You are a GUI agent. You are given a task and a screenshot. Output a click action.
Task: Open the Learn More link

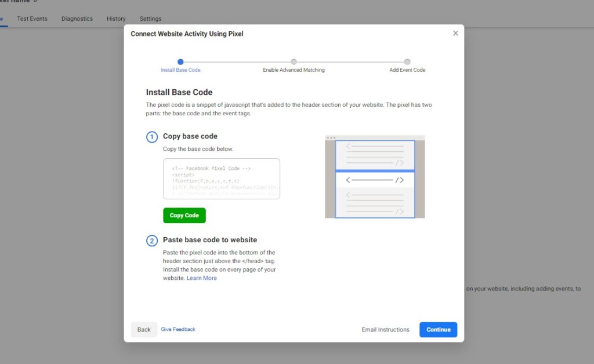[201, 278]
